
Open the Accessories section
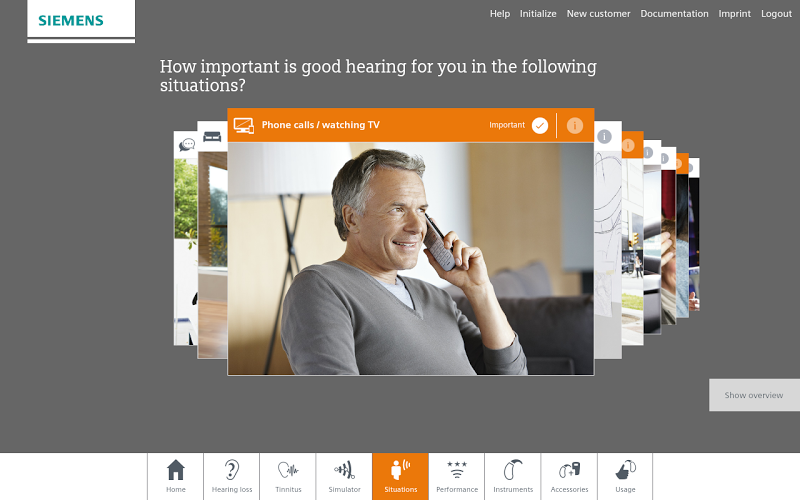click(569, 477)
